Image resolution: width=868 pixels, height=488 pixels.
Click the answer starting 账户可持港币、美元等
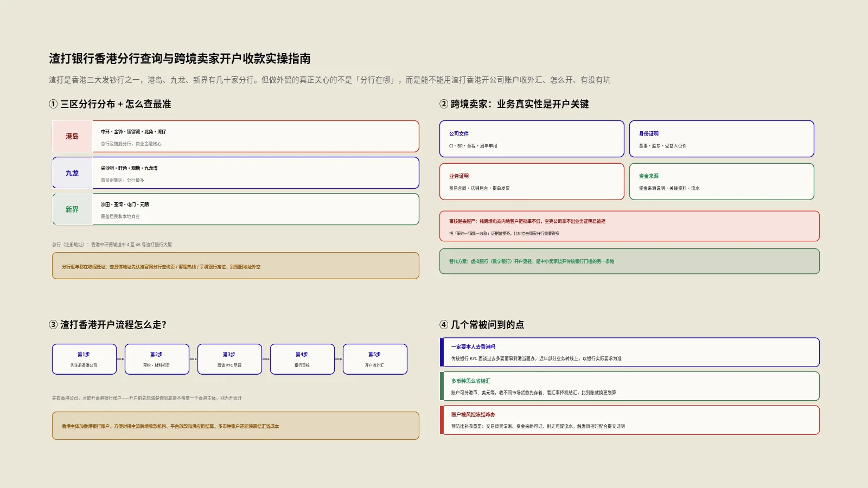(534, 393)
